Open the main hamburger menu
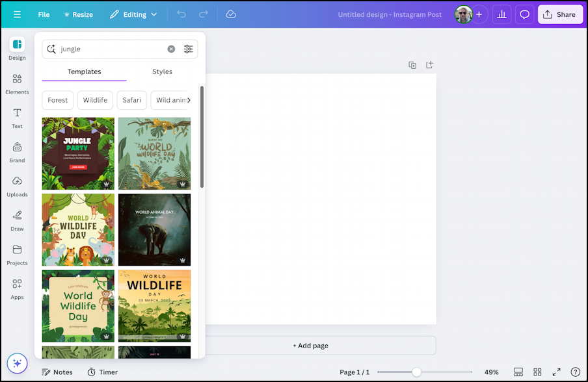Viewport: 588px width, 382px height. 17,14
